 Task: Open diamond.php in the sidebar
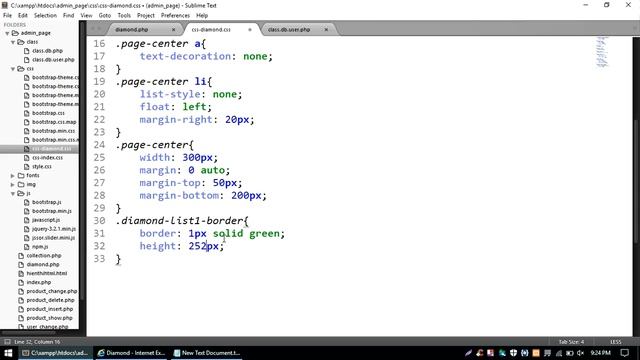pyautogui.click(x=43, y=264)
